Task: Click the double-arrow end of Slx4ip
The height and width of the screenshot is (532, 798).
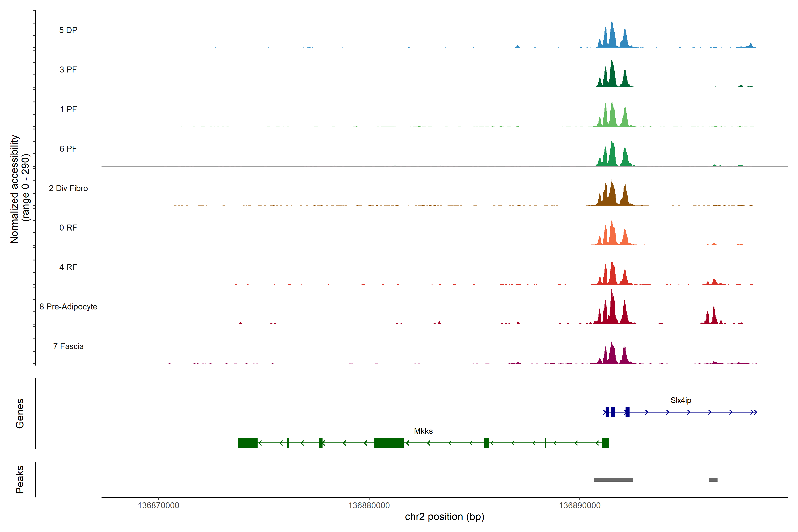Action: pos(753,412)
